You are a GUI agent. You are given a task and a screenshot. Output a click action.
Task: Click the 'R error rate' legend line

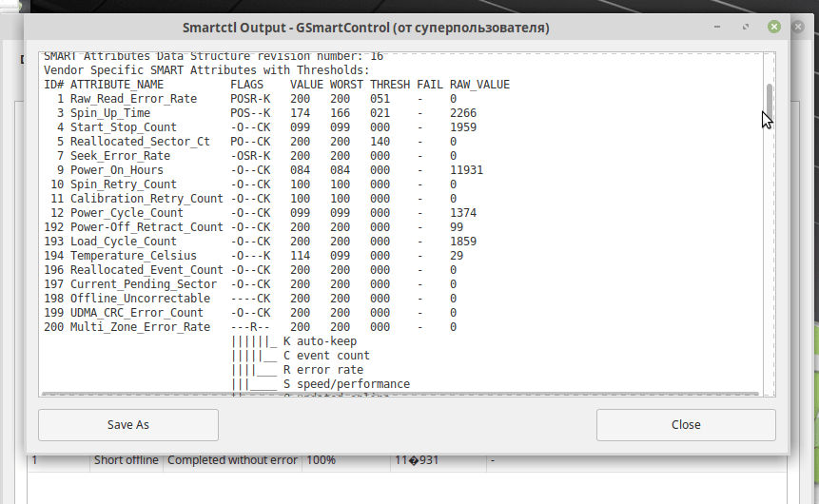(323, 370)
